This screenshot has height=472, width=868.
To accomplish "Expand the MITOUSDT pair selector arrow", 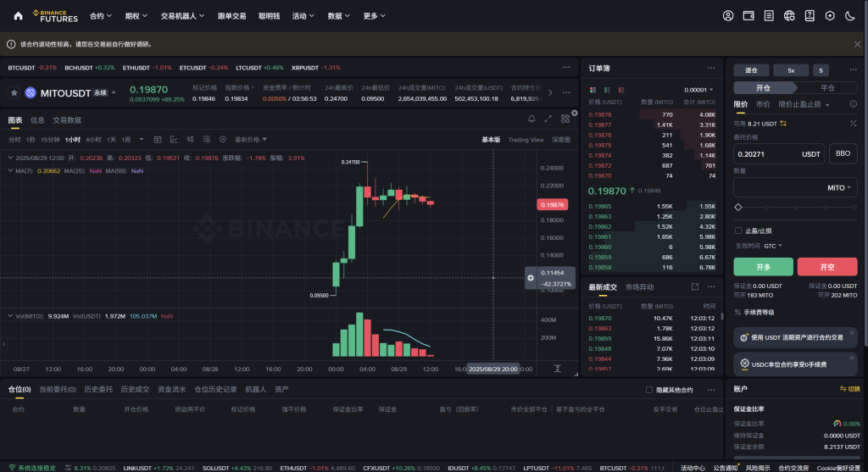I will coord(114,93).
